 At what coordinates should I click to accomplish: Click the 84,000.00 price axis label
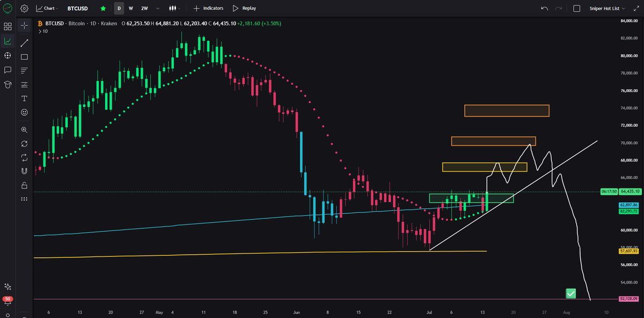tap(629, 21)
